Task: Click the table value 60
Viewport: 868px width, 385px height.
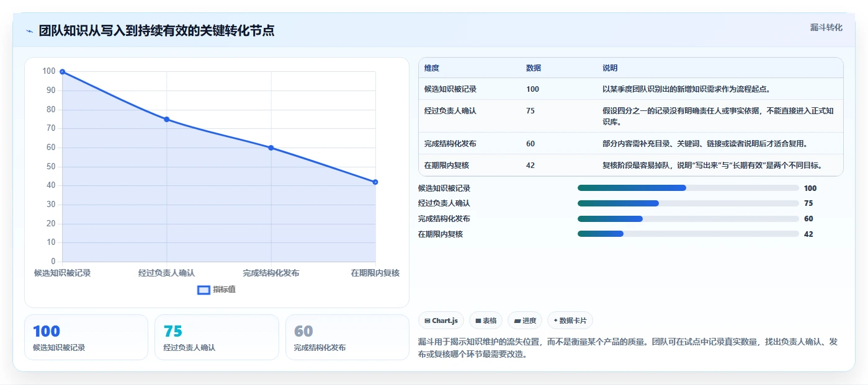Action: [x=530, y=144]
